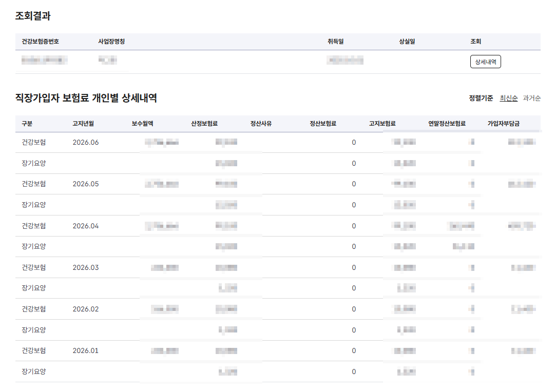
Task: Select 장기요양 row under 2026.01
Action: (33, 371)
